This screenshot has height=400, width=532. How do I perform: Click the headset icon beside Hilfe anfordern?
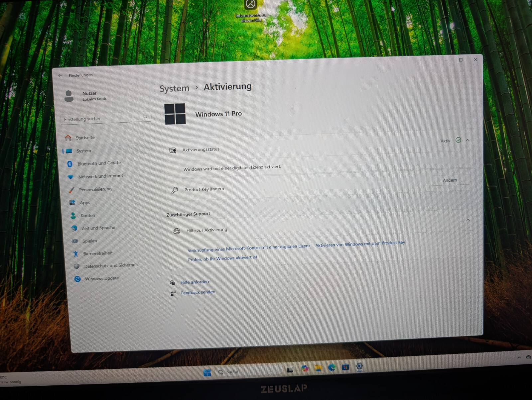[x=172, y=283]
